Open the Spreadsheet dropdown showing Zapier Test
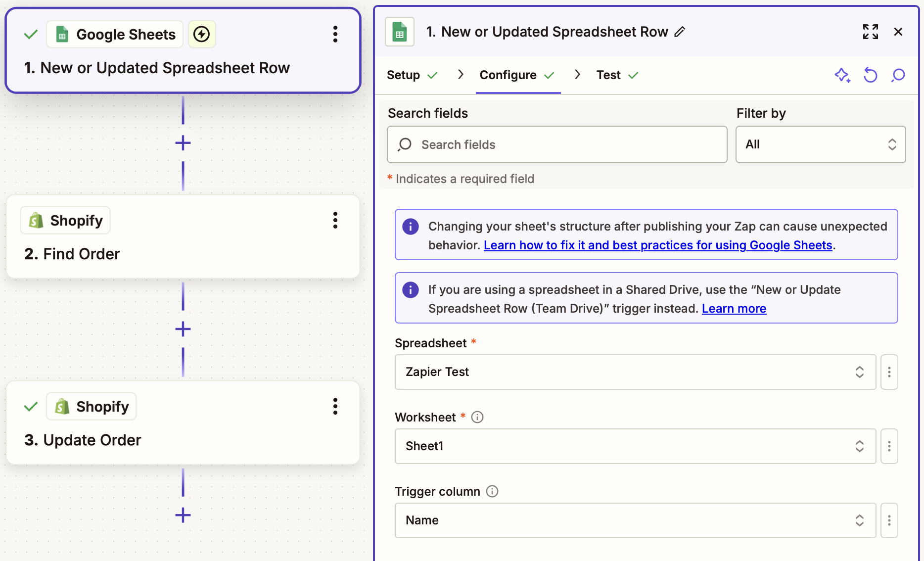 tap(635, 372)
